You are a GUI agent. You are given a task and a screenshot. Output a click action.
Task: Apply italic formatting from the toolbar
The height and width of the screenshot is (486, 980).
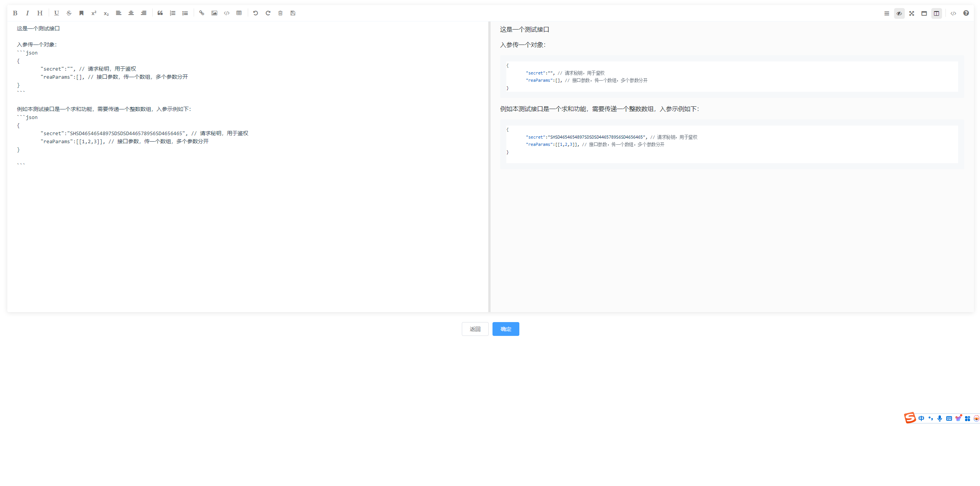[x=27, y=13]
